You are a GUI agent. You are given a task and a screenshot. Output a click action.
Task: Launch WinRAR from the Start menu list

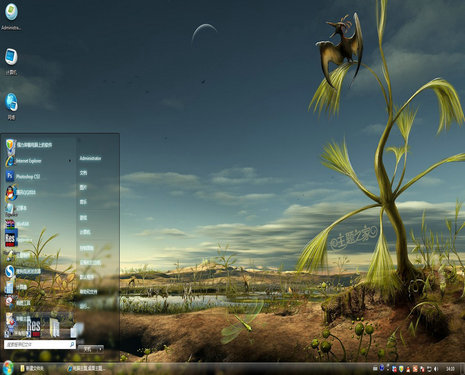[18, 224]
